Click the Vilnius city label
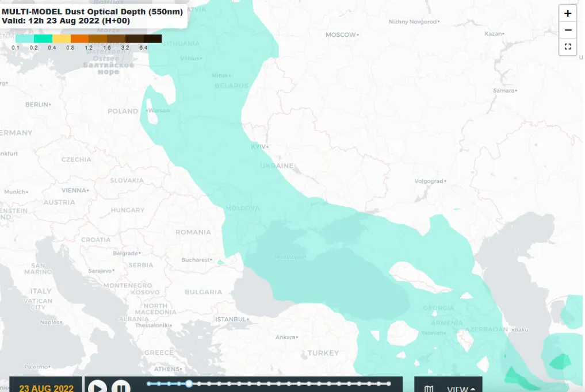 [190, 58]
